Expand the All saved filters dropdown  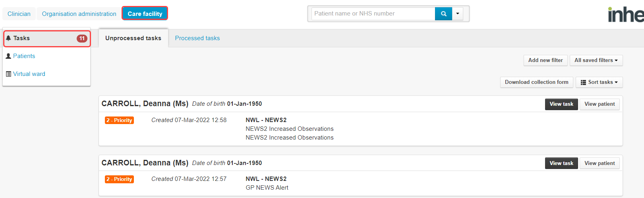pos(596,60)
